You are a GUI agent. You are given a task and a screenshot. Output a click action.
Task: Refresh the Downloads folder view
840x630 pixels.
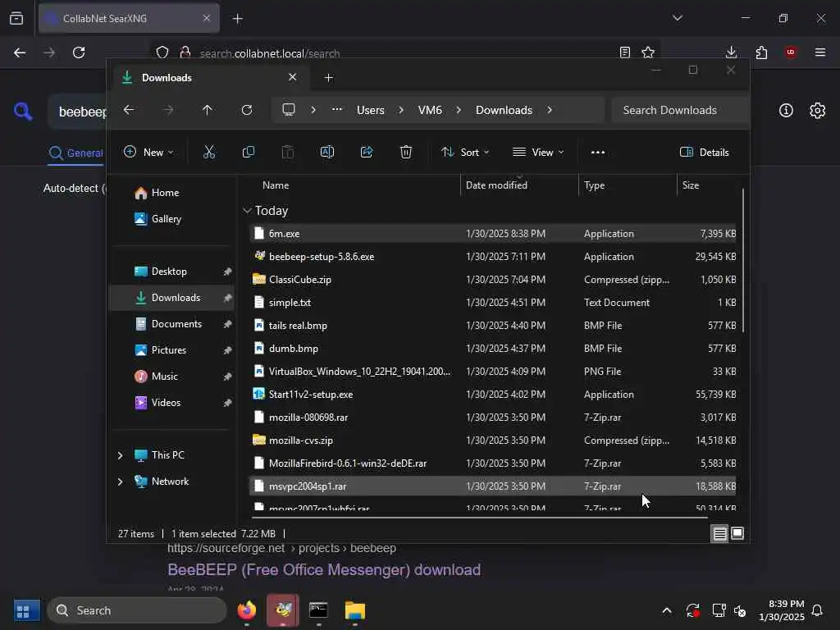(x=246, y=110)
